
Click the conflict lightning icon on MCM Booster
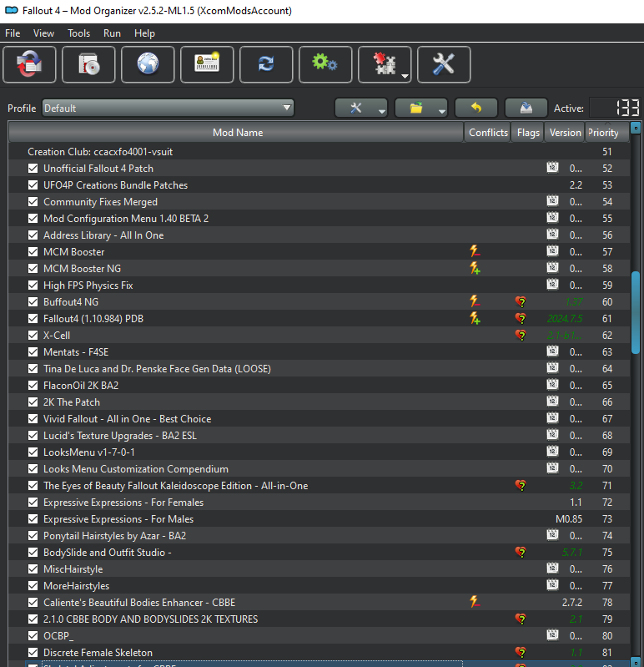coord(475,251)
